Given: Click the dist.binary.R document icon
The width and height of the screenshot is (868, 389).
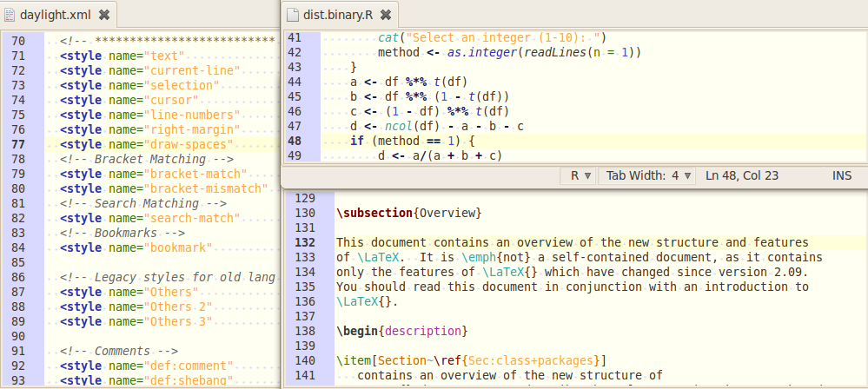Looking at the screenshot, I should click(x=293, y=15).
